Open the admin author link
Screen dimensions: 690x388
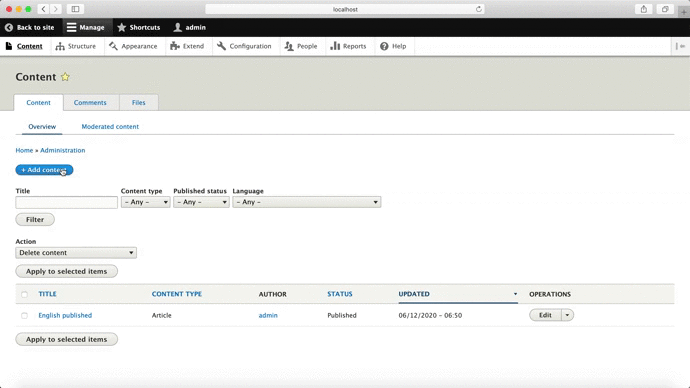point(268,315)
